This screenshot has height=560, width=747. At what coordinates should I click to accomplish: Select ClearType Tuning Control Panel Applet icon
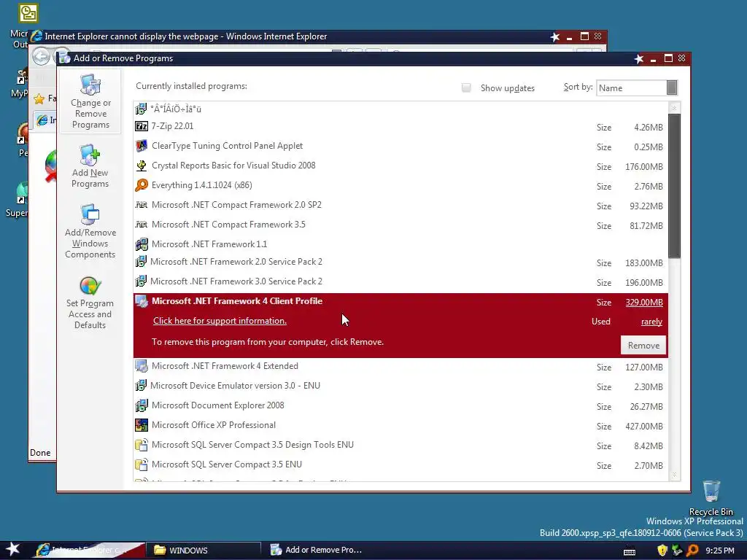[142, 146]
